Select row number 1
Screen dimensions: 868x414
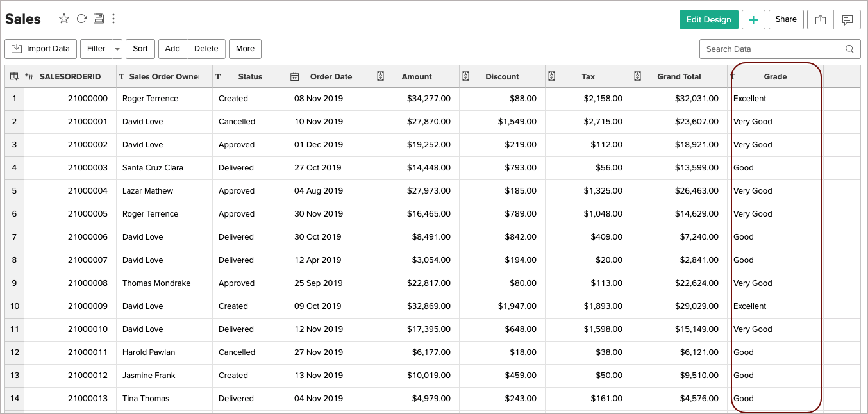pyautogui.click(x=14, y=99)
